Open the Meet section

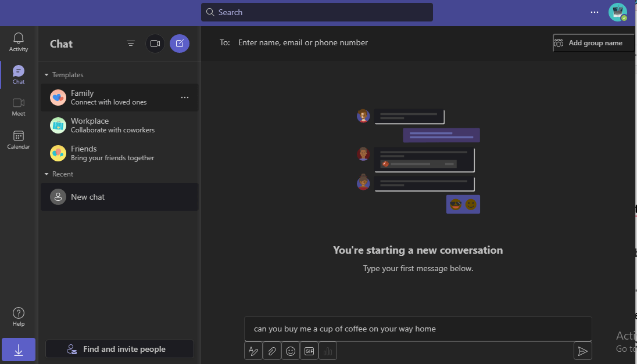18,106
